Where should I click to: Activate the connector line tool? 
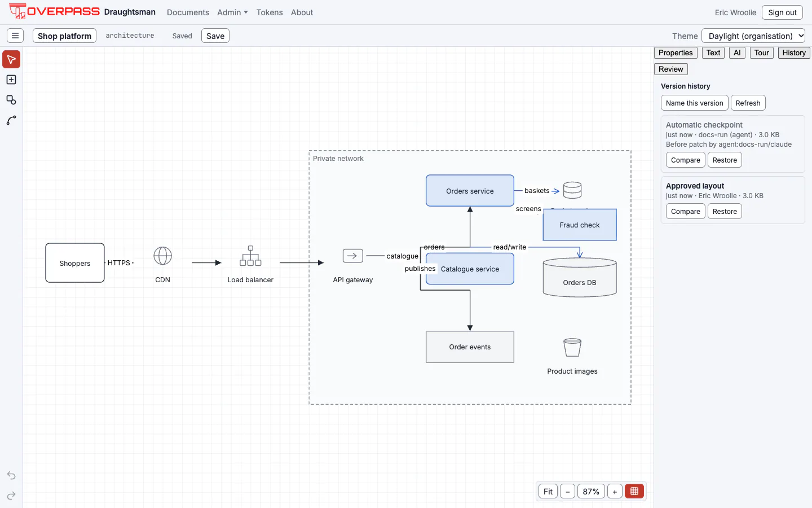click(x=11, y=120)
